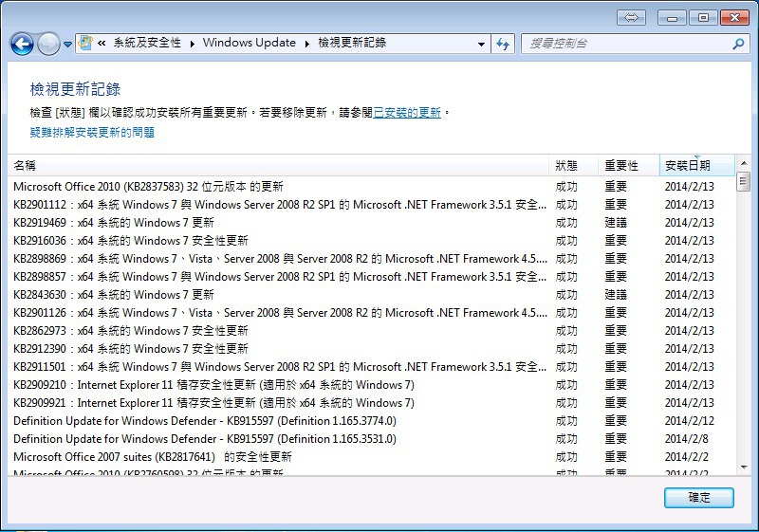Click scrollbar up arrow in update list
This screenshot has width=759, height=532.
[744, 163]
